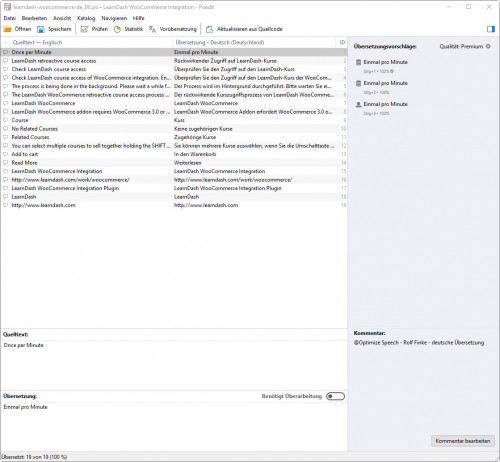Open suggestion quality settings gear
This screenshot has height=462, width=500.
[488, 46]
